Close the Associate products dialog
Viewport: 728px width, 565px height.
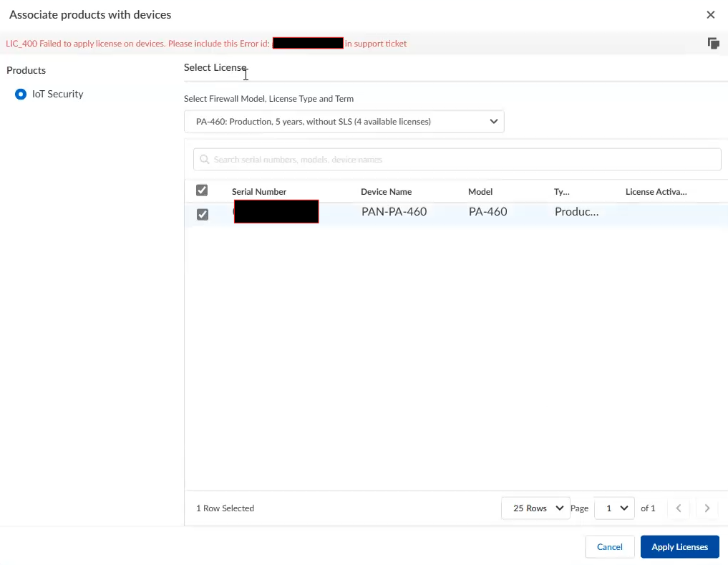point(710,15)
